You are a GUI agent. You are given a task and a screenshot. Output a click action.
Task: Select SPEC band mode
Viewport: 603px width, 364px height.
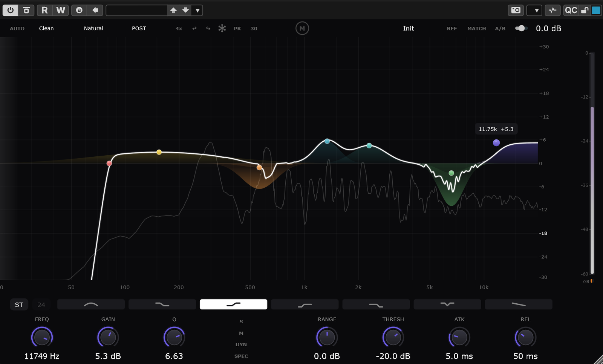click(241, 356)
